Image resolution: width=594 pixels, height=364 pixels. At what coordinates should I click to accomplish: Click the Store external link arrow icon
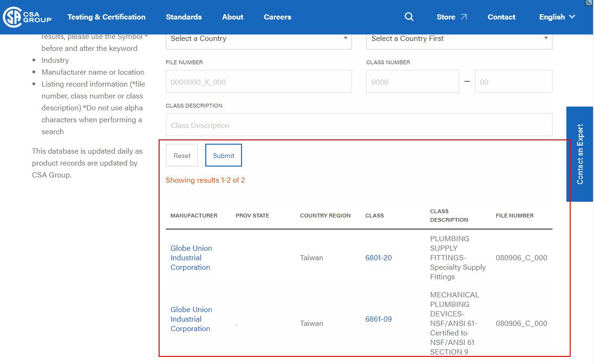[464, 17]
